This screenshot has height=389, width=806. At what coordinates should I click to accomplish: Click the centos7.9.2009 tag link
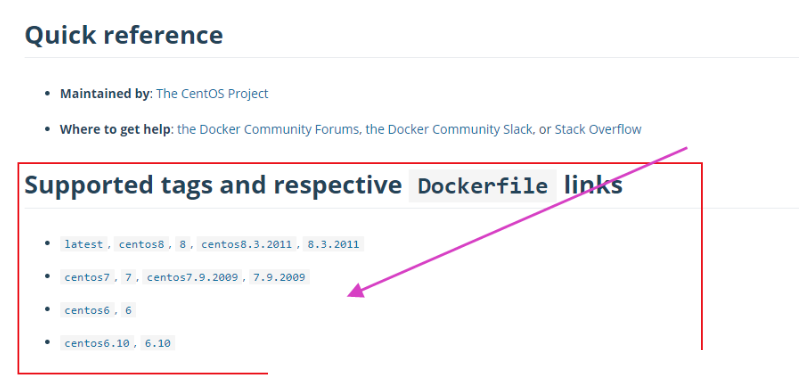tap(192, 277)
